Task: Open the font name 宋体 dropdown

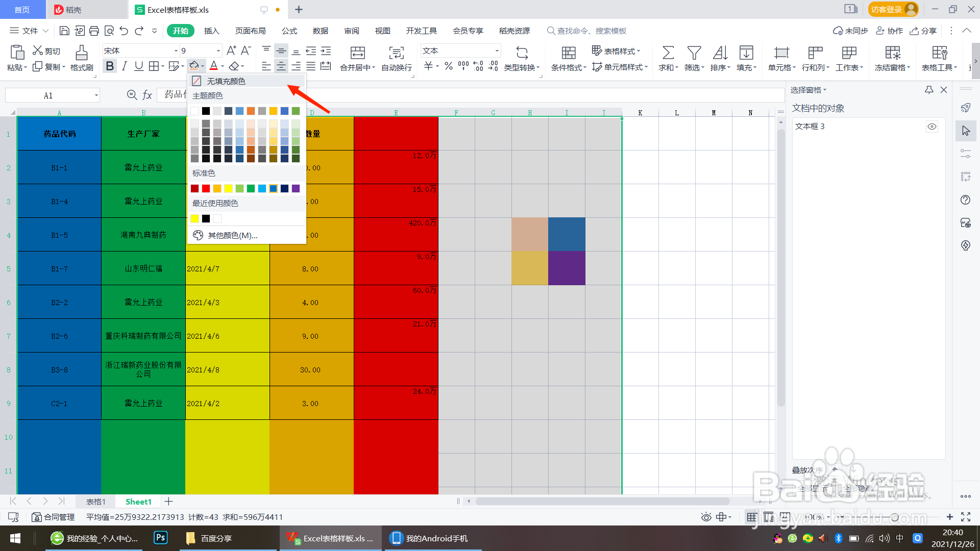Action: pos(176,51)
